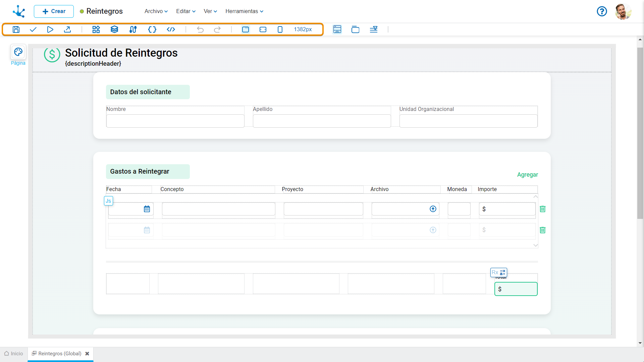The width and height of the screenshot is (644, 362).
Task: Click the application logo icon
Action: (19, 11)
